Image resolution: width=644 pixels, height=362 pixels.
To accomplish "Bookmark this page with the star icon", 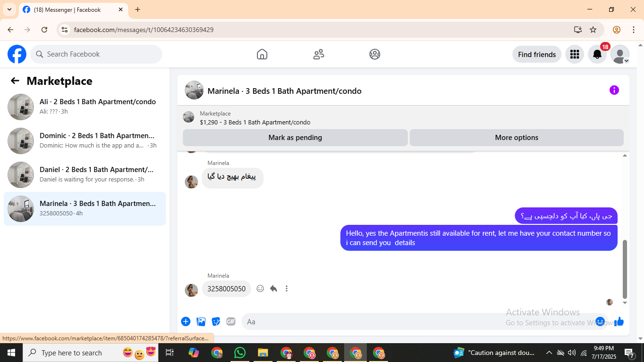I will 593,30.
